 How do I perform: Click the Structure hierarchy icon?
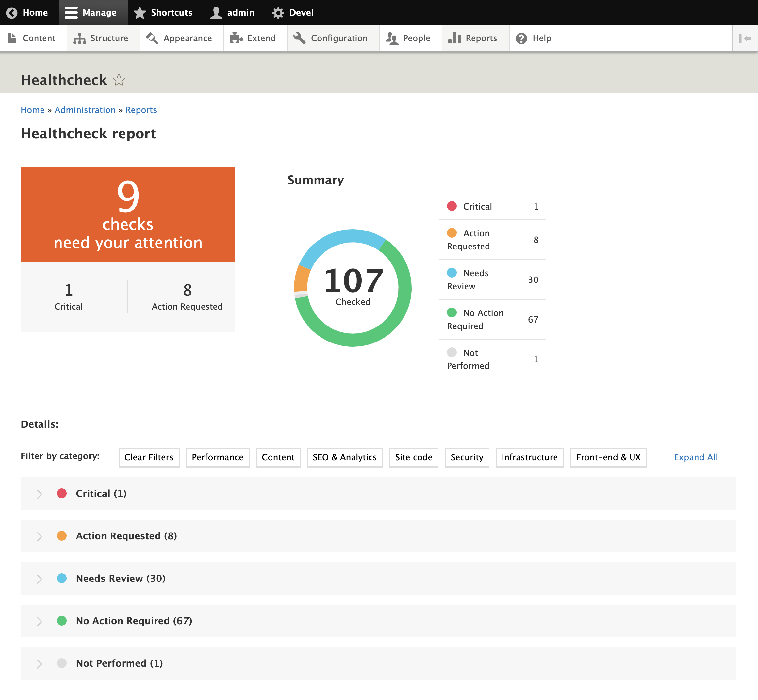pyautogui.click(x=80, y=38)
